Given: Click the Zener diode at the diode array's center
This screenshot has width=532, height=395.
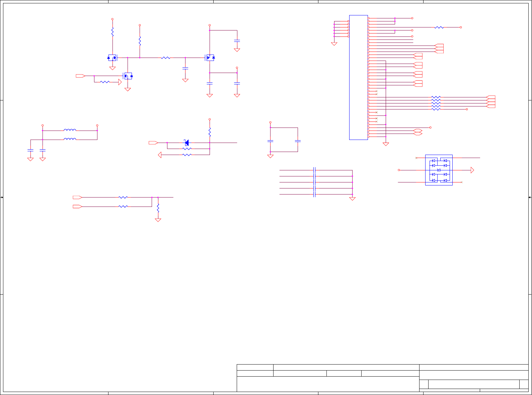Looking at the screenshot, I should click(x=439, y=170).
